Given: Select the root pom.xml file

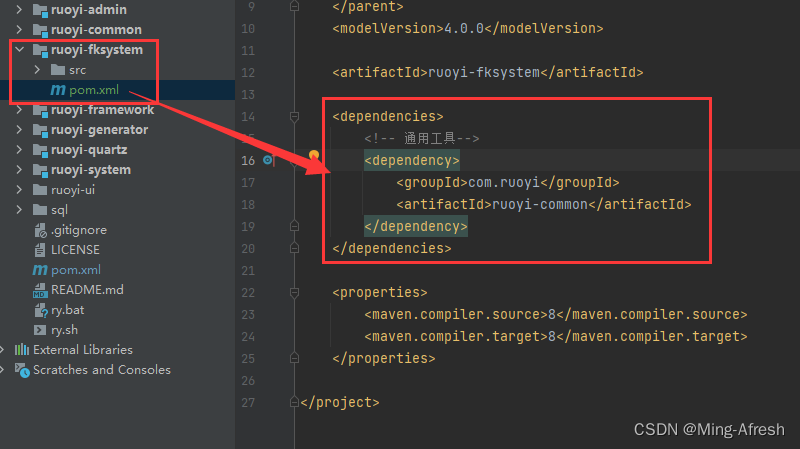Looking at the screenshot, I should 76,270.
